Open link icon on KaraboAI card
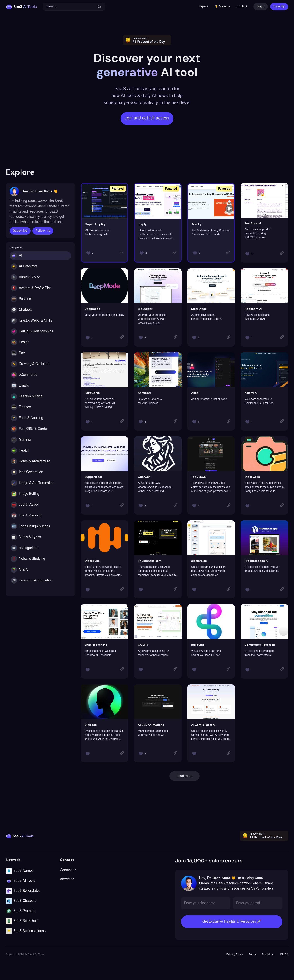294x980 pixels. click(175, 421)
